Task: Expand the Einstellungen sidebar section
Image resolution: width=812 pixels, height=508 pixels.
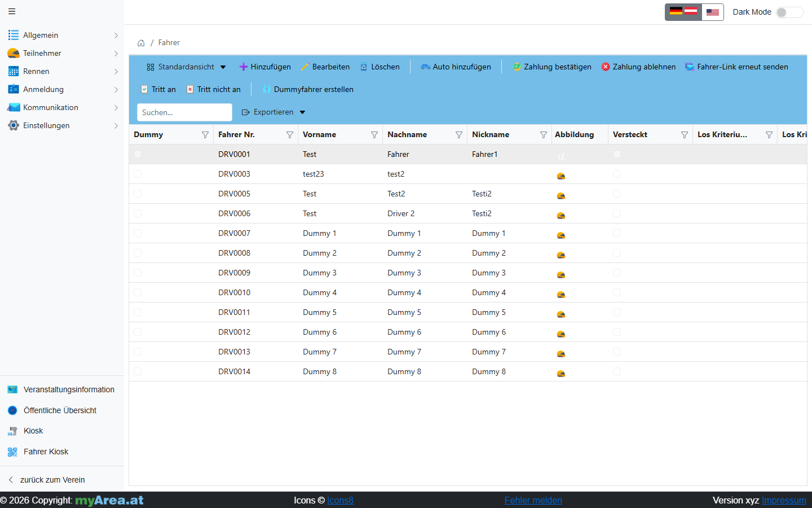Action: click(62, 125)
